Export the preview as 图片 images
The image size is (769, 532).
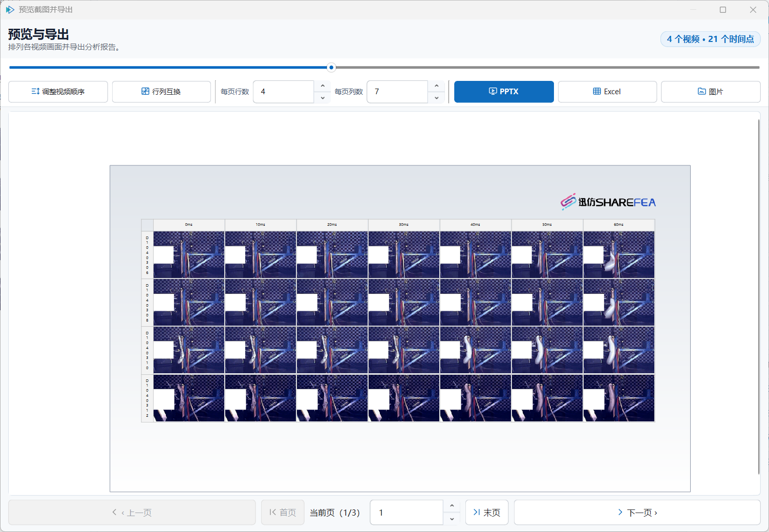(x=711, y=92)
